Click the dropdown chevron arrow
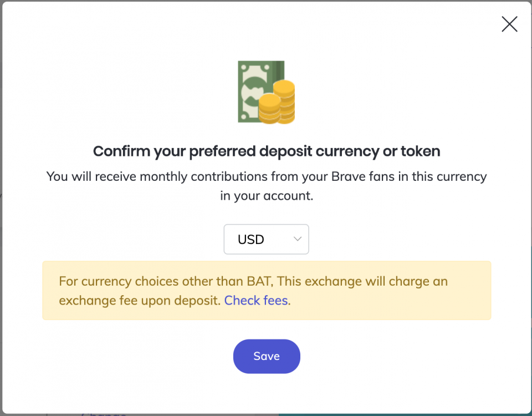 point(298,239)
